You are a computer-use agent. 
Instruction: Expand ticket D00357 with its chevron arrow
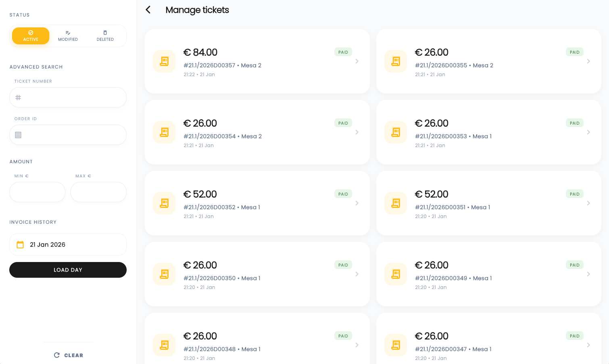coord(357,61)
